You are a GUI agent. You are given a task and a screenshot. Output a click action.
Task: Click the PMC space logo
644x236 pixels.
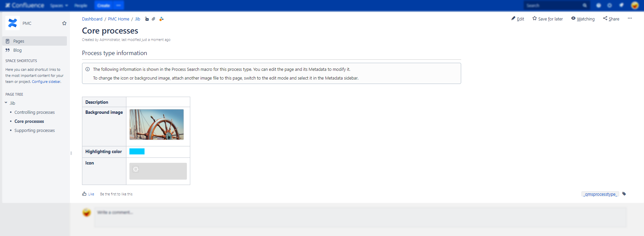coord(13,23)
